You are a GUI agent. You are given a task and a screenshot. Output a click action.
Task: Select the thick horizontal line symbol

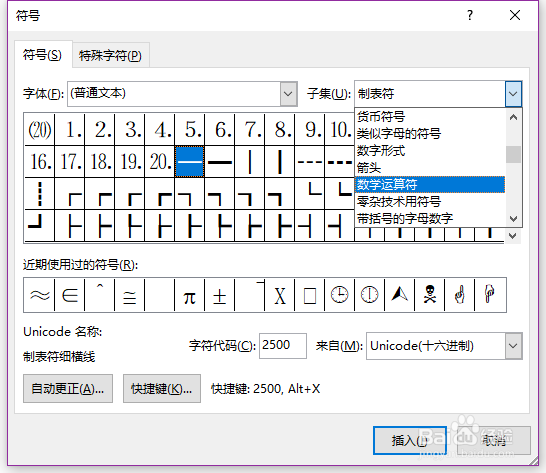220,162
